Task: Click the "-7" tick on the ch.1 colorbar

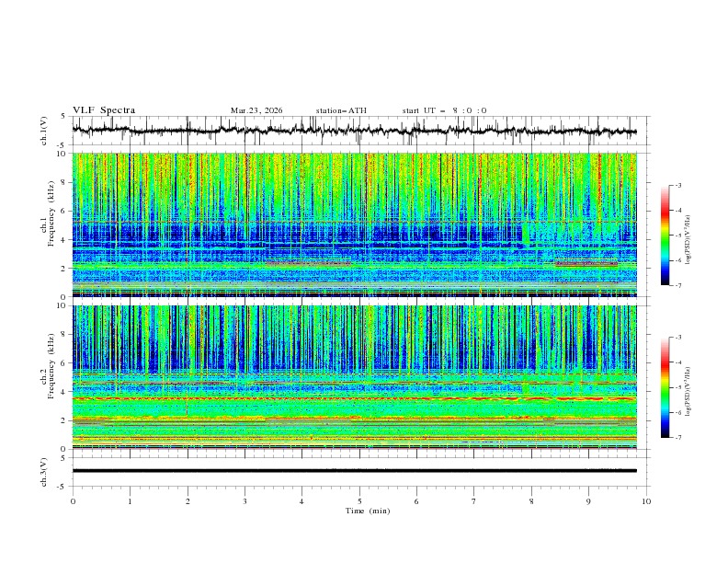Action: (677, 285)
